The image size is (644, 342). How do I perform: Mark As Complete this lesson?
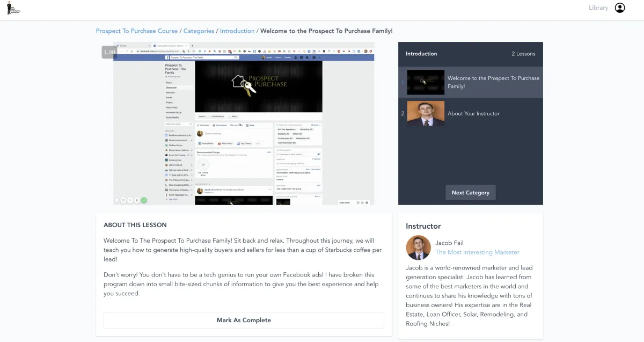click(244, 320)
